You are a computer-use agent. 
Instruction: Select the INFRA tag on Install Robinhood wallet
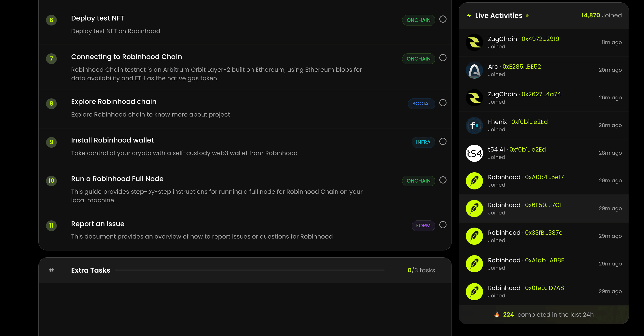[x=423, y=142]
